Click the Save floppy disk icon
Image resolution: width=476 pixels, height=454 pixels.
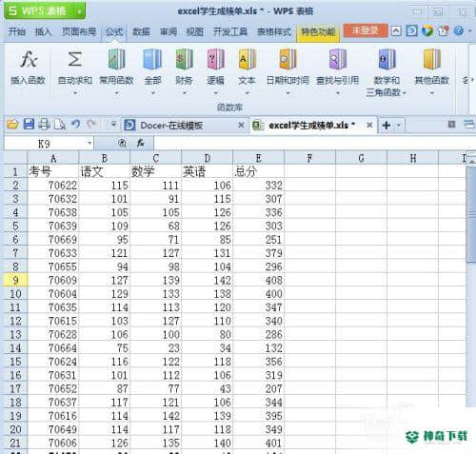(x=29, y=125)
